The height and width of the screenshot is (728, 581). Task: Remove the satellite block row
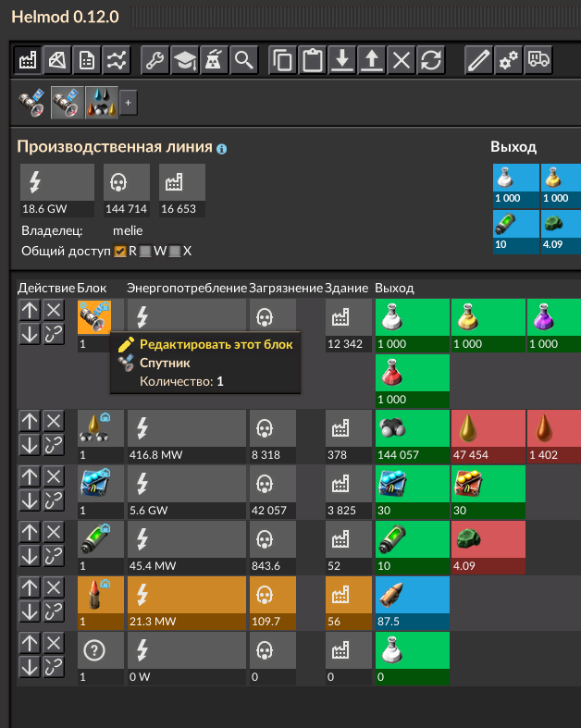pos(54,310)
